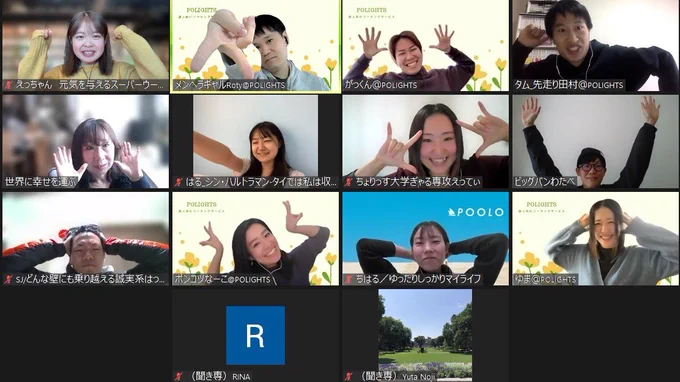Click muted mic icon next to ちはる／ゆったりしっかり

tap(349, 280)
